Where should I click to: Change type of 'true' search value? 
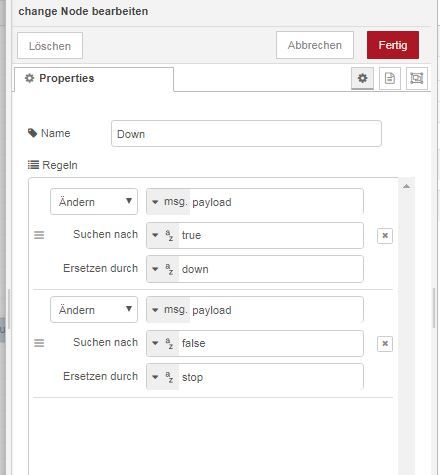pos(163,235)
